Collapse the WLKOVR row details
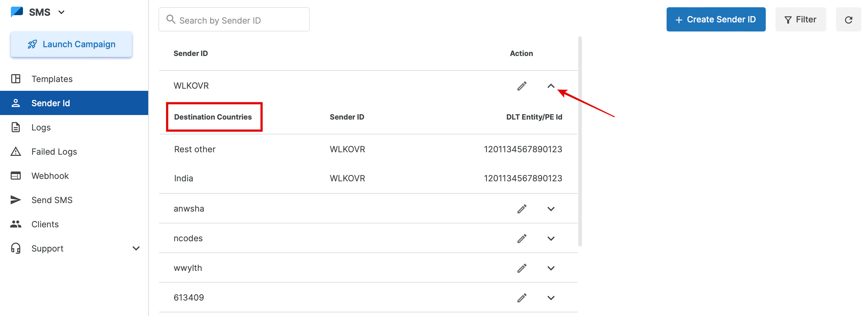The height and width of the screenshot is (316, 868). pyautogui.click(x=550, y=86)
